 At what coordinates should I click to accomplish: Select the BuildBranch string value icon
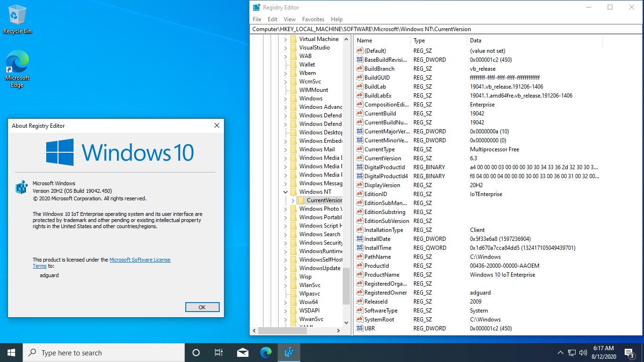(x=360, y=69)
